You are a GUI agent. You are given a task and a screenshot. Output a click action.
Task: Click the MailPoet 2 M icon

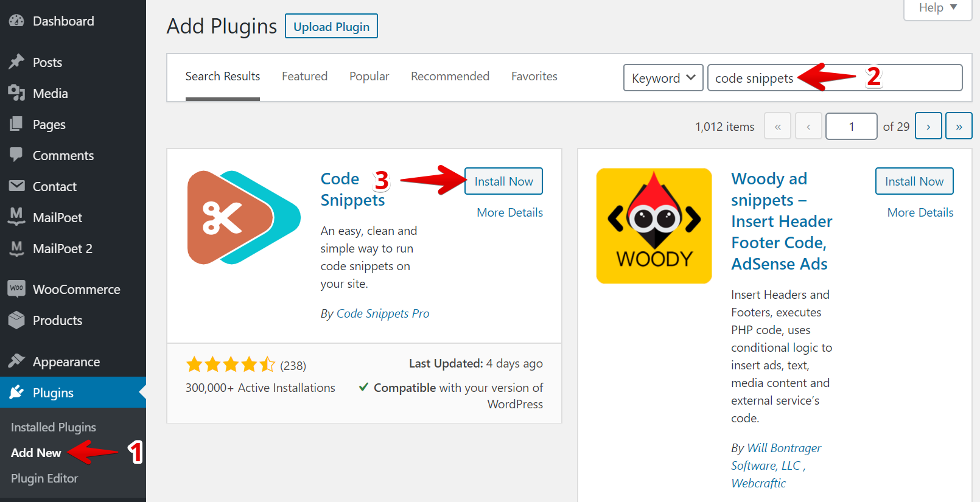click(x=16, y=248)
